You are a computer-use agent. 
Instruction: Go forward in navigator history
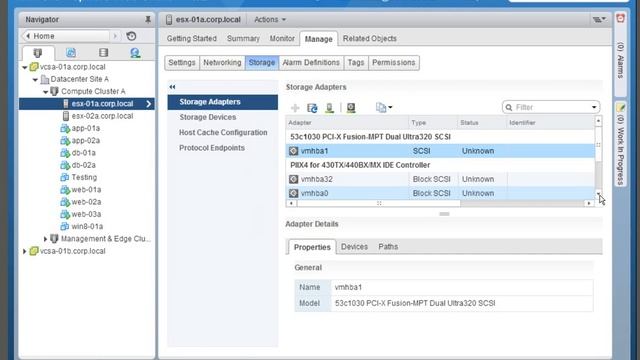[x=115, y=36]
